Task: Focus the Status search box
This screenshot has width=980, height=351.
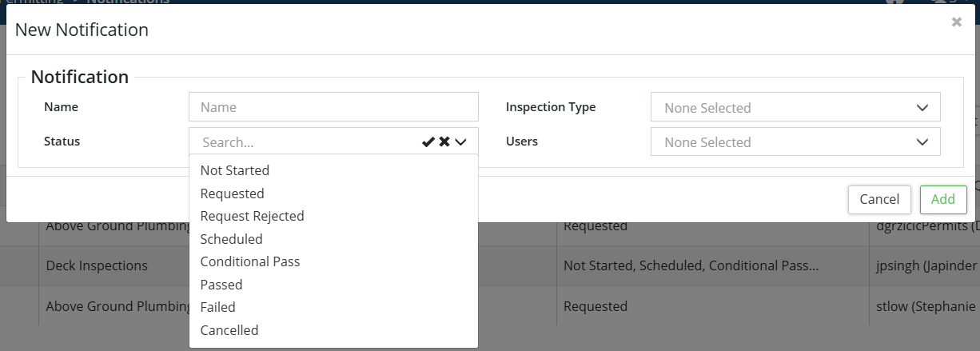Action: click(308, 142)
